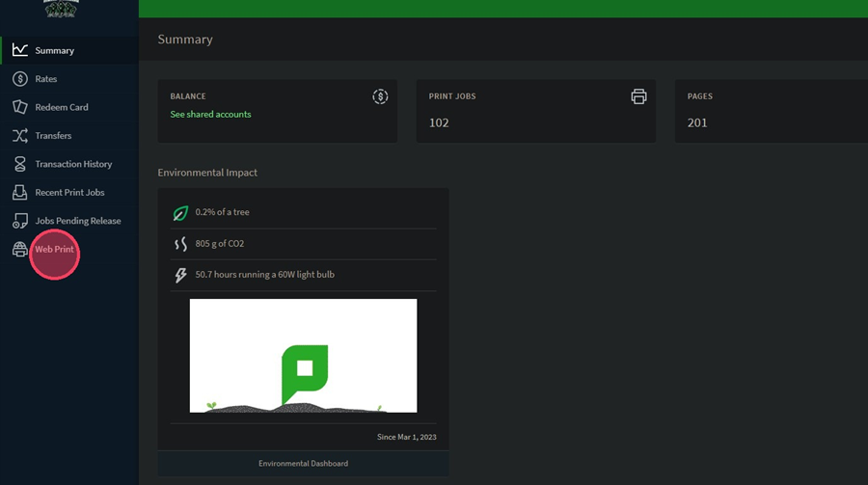Click the Transfers crossed-arrows icon

(20, 135)
